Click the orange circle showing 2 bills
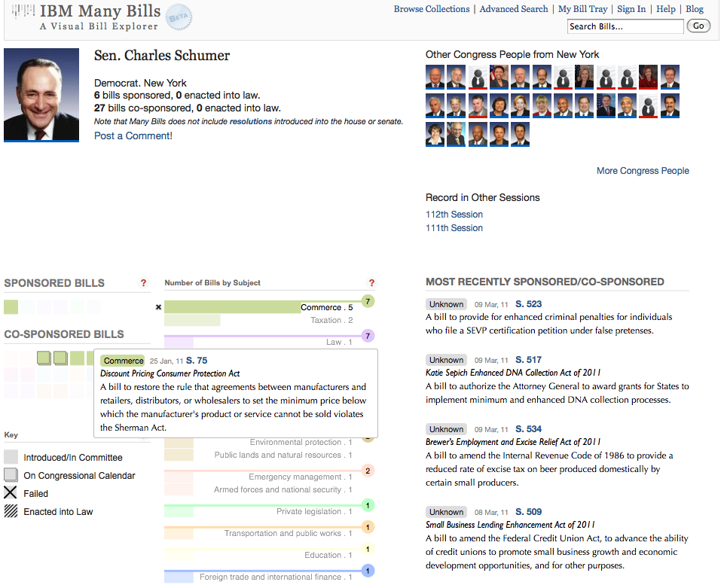The image size is (727, 588). pos(368,471)
